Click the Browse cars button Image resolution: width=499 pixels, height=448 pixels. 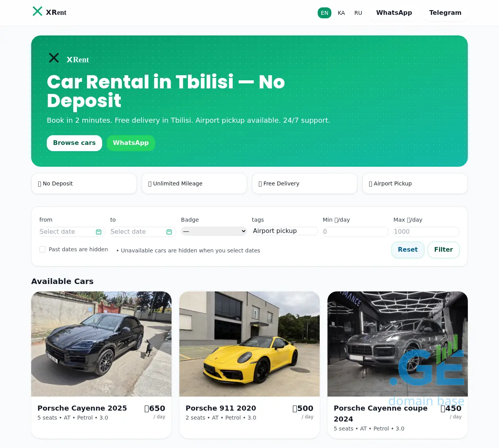(x=74, y=143)
